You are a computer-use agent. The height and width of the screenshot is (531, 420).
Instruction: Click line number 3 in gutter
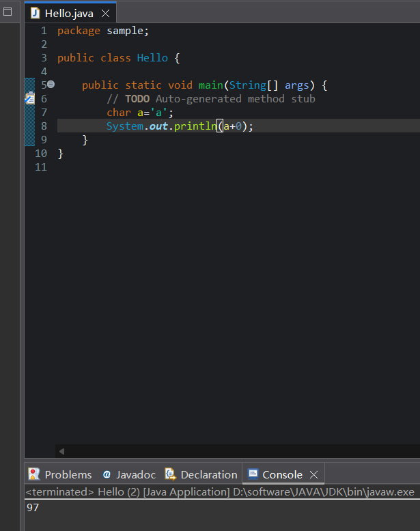44,58
